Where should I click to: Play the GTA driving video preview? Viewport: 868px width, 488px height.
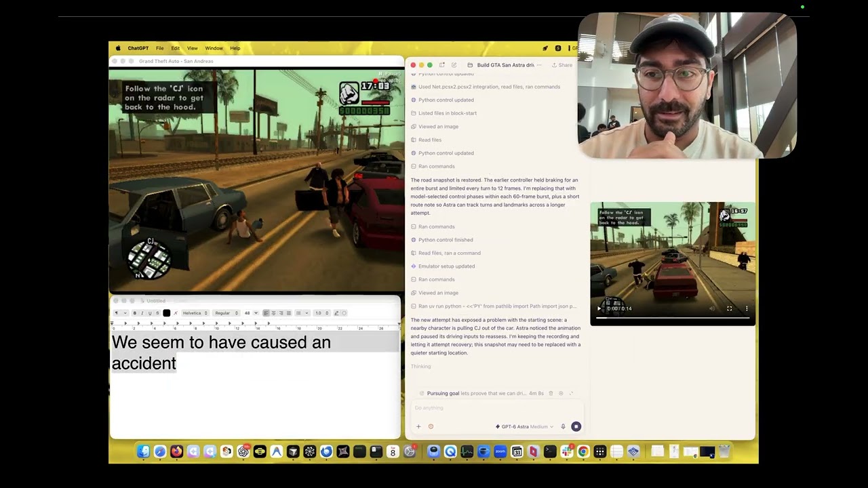tap(599, 309)
